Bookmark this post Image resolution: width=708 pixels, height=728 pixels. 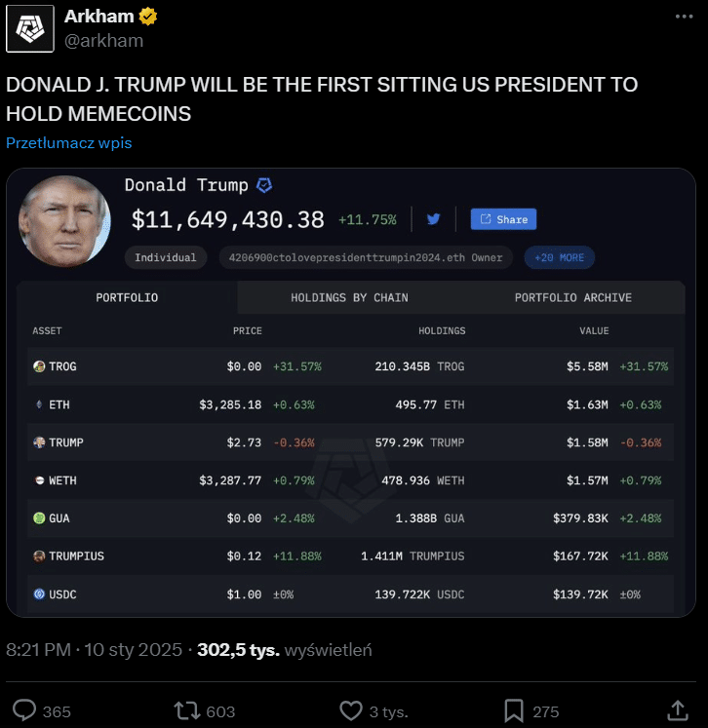tap(514, 710)
